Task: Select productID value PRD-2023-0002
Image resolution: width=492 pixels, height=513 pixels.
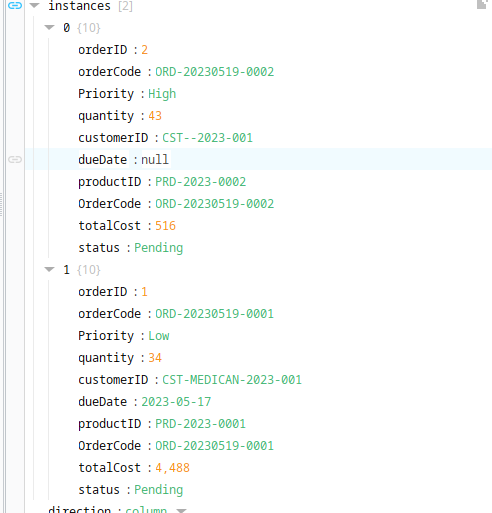Action: point(201,182)
